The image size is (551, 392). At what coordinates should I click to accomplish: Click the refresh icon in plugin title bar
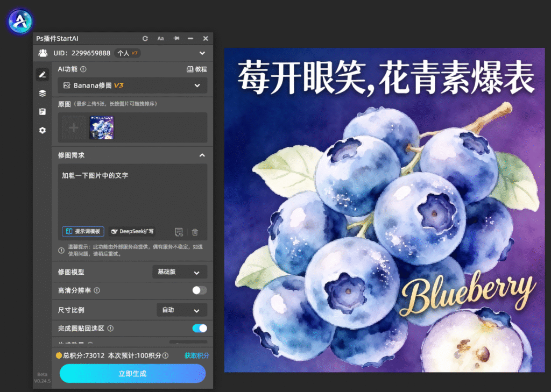(x=145, y=39)
